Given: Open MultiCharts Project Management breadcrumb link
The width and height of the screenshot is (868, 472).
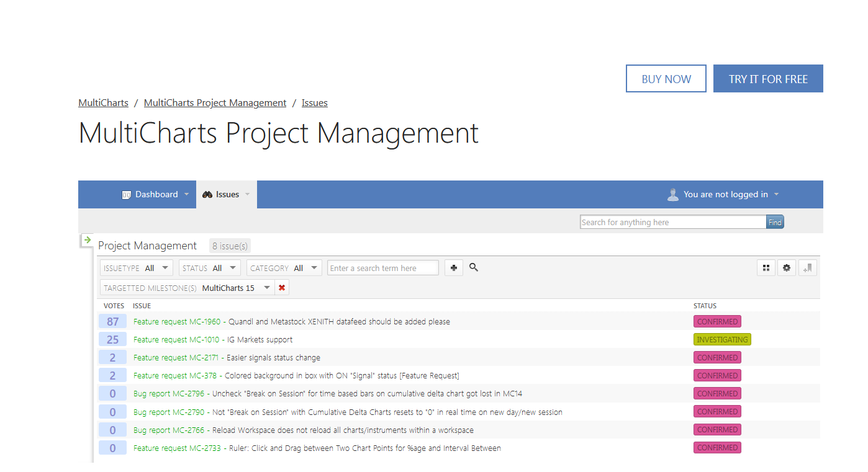Looking at the screenshot, I should 215,103.
